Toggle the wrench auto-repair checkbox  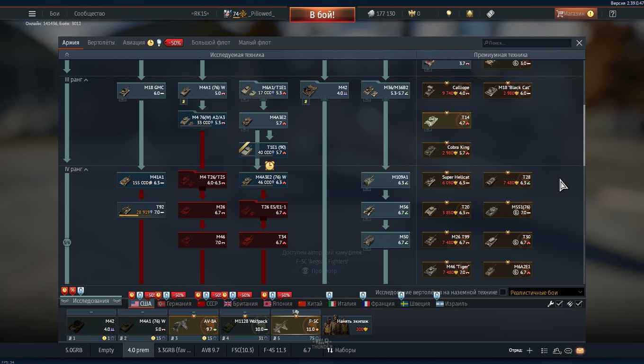pos(559,304)
